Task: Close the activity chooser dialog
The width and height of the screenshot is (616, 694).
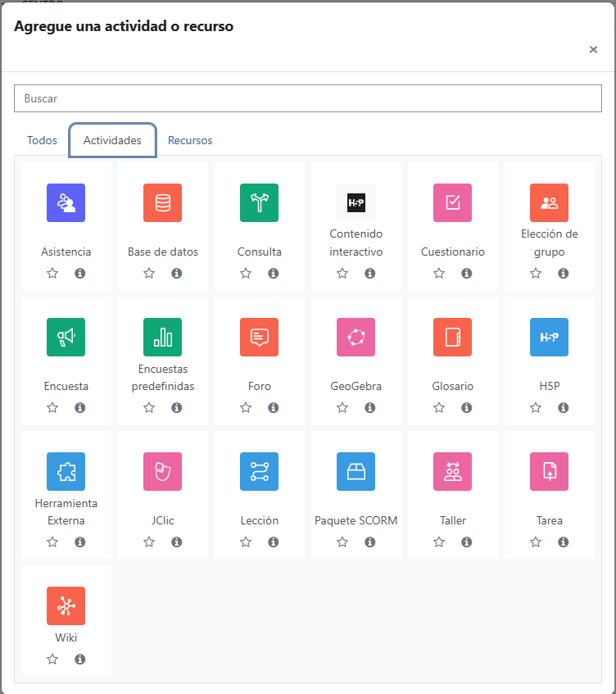Action: pos(593,49)
